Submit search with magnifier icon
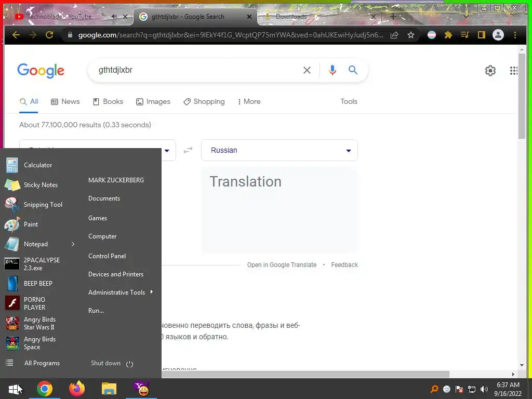Viewport: 532px width, 399px height. click(353, 70)
